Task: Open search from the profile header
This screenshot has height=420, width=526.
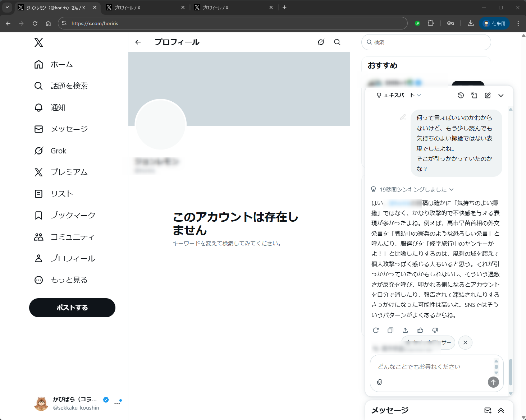Action: 337,42
